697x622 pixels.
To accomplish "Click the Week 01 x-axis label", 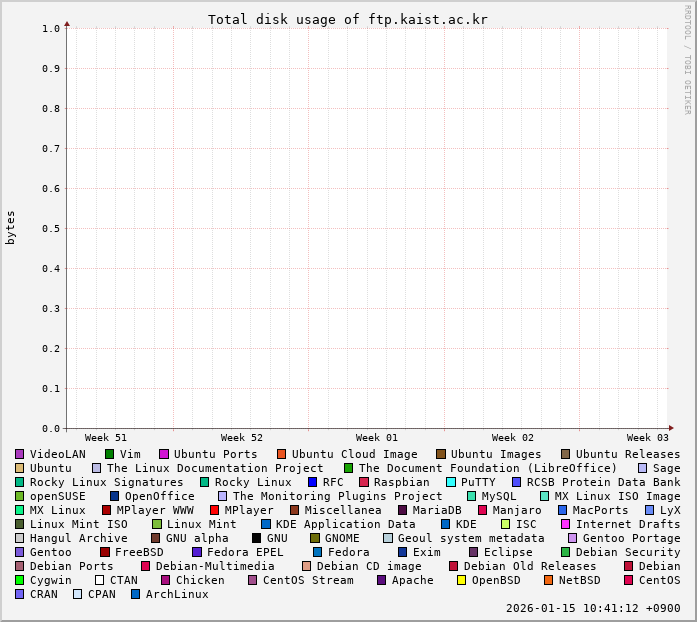I will point(376,438).
